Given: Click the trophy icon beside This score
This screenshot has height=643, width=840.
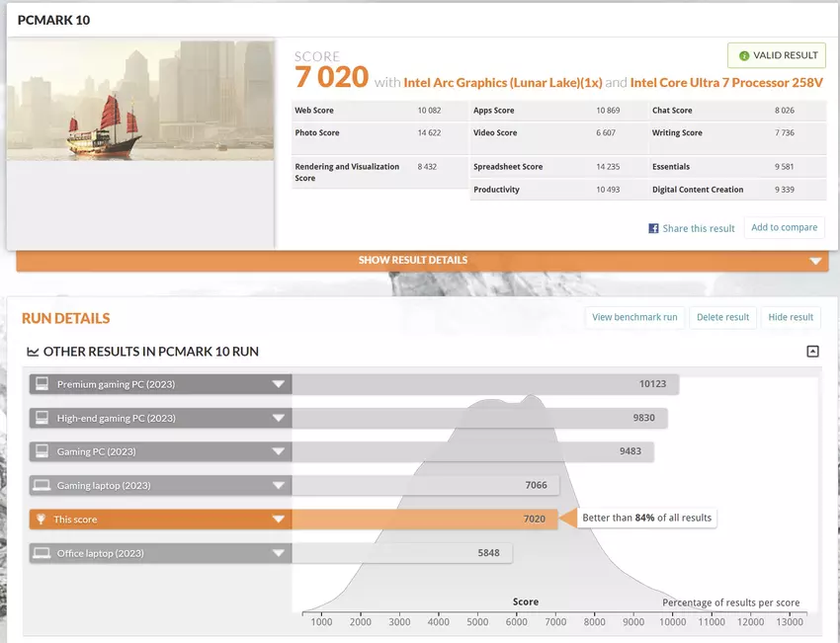Looking at the screenshot, I should pyautogui.click(x=42, y=520).
